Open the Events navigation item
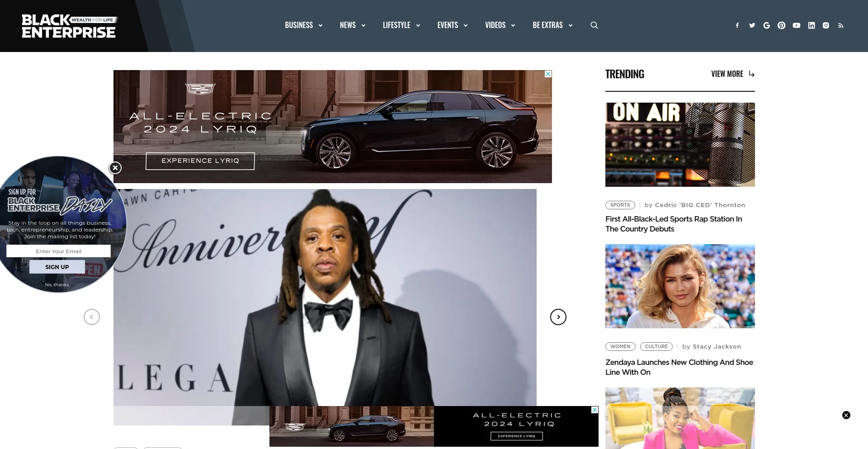 tap(448, 25)
